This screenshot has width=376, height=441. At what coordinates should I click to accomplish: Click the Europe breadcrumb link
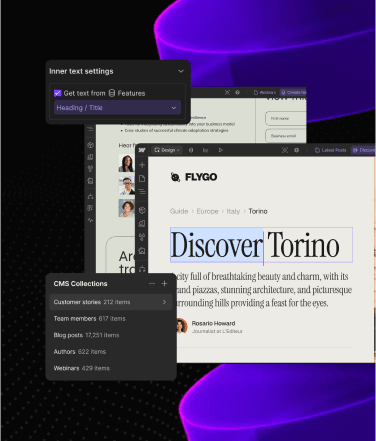207,211
